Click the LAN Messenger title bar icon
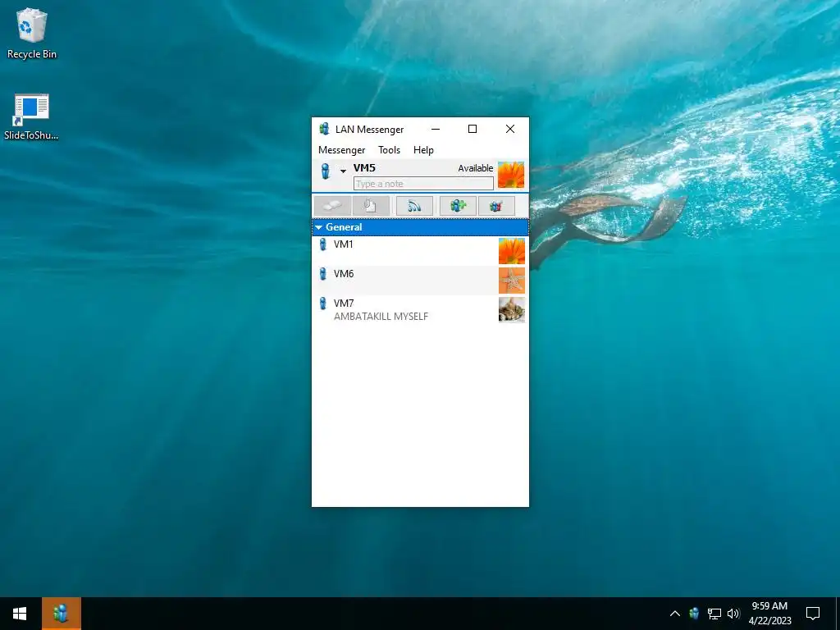The image size is (840, 630). [324, 129]
